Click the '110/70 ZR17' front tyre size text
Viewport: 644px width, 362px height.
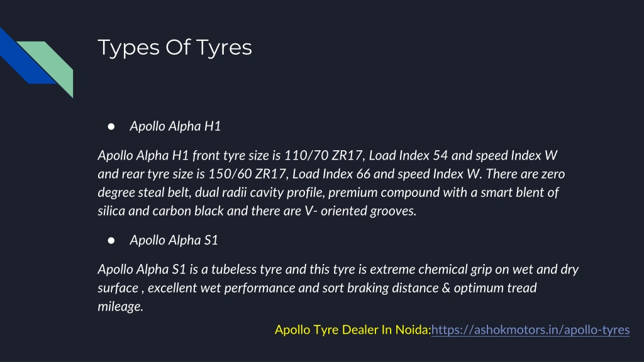click(323, 156)
